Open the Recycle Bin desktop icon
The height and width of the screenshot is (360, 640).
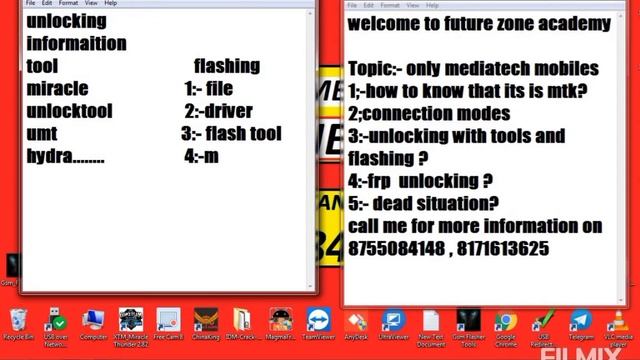click(x=18, y=324)
